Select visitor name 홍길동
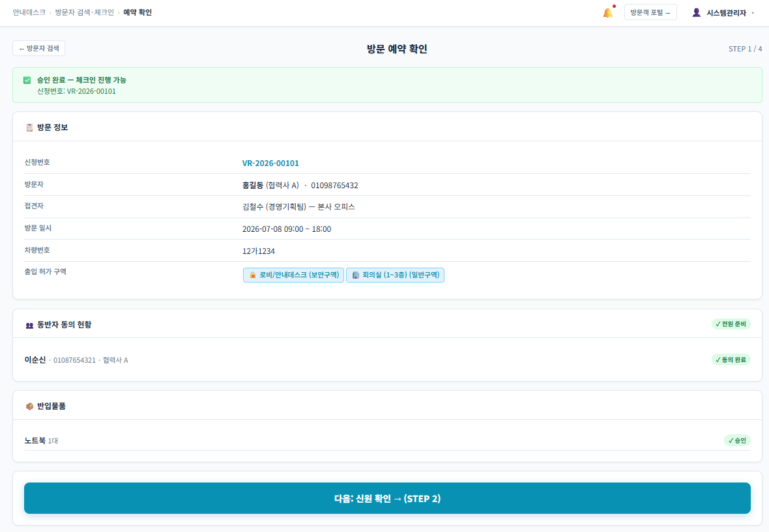This screenshot has height=532, width=769. coord(253,185)
